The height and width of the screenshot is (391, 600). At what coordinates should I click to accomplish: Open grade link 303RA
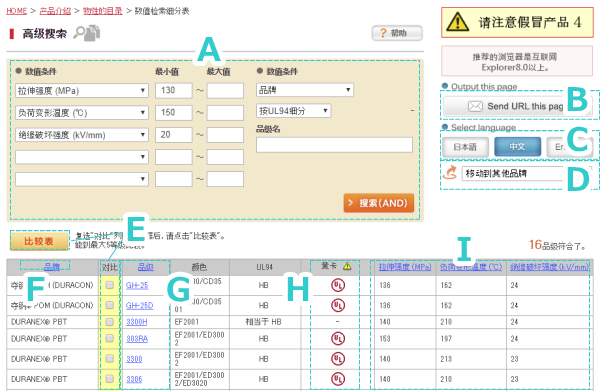click(x=137, y=339)
